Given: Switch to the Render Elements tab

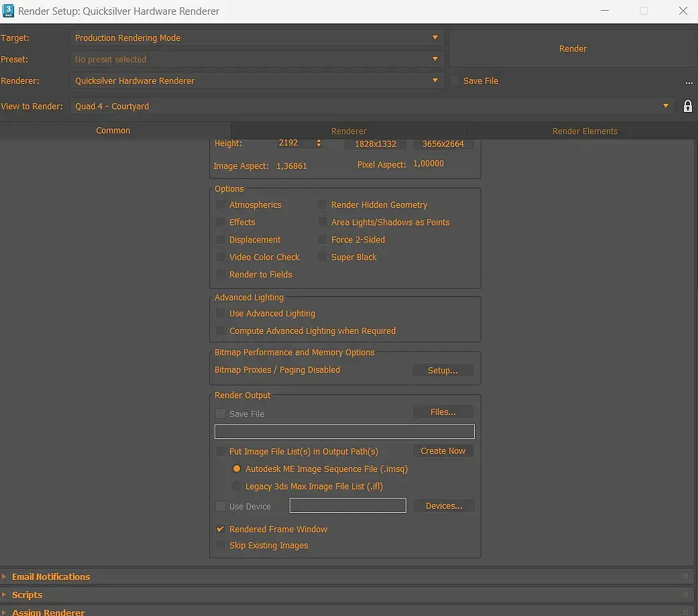Looking at the screenshot, I should coord(585,131).
